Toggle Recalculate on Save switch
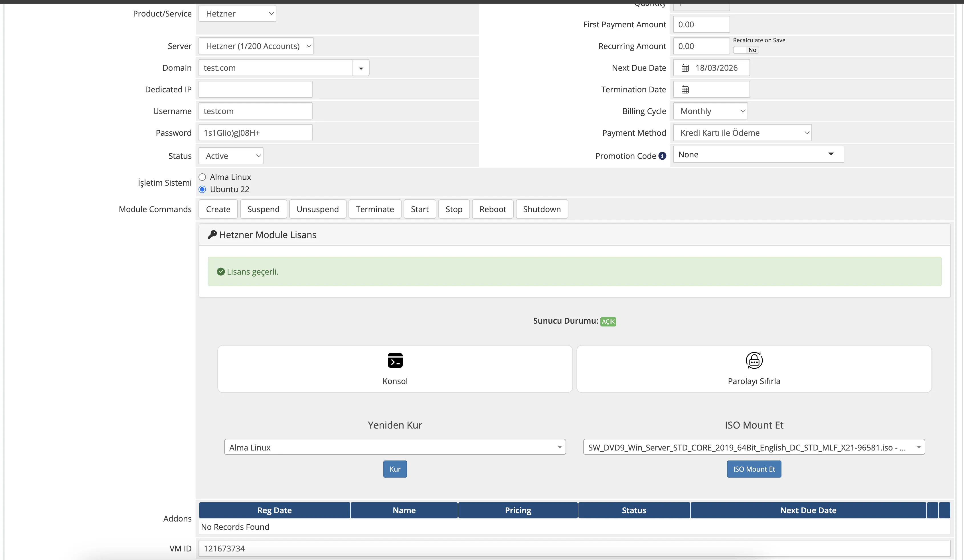This screenshot has width=964, height=560. [746, 50]
